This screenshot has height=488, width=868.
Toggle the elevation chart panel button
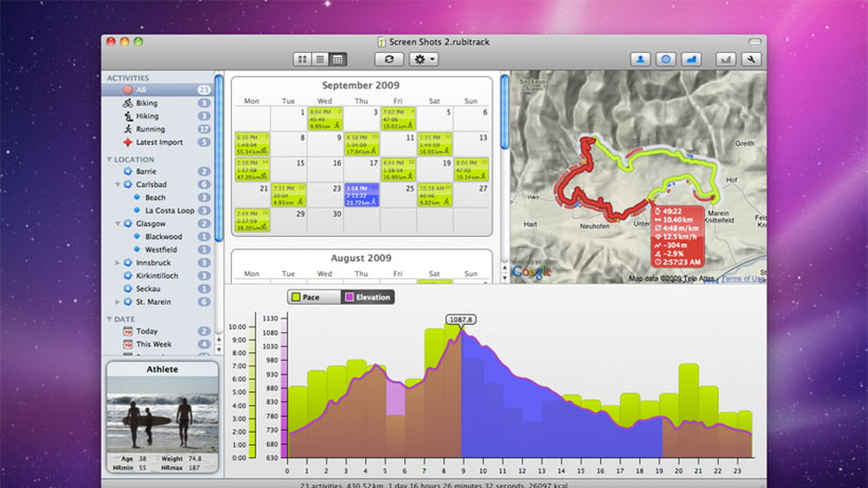click(x=691, y=59)
